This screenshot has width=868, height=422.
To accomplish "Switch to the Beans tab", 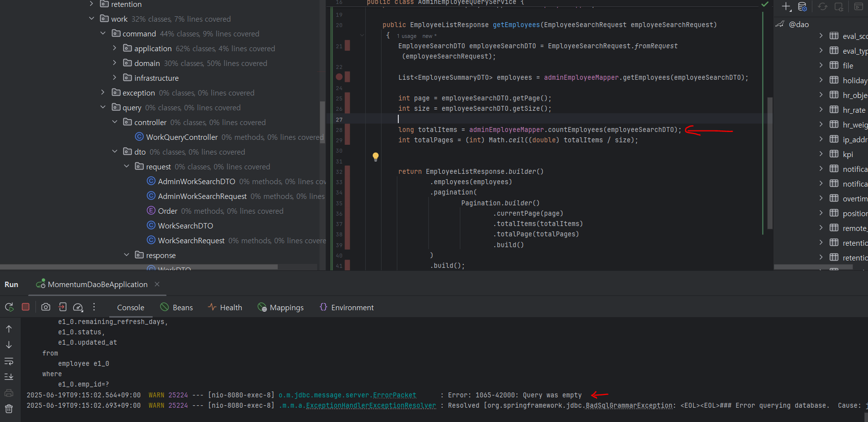I will point(176,307).
